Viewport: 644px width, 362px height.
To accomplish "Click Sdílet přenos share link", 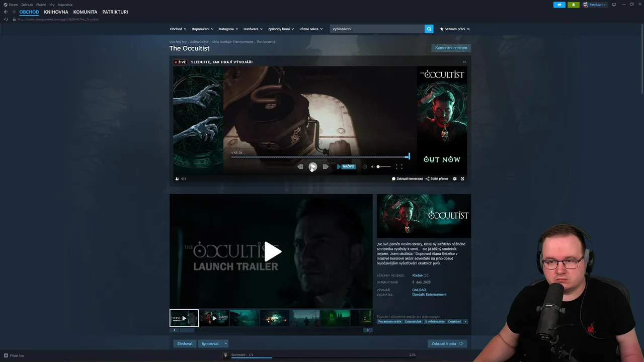I will pyautogui.click(x=437, y=178).
